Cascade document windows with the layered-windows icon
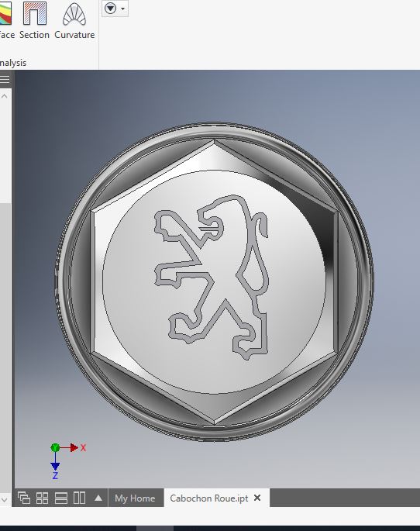The height and width of the screenshot is (531, 420). [24, 498]
